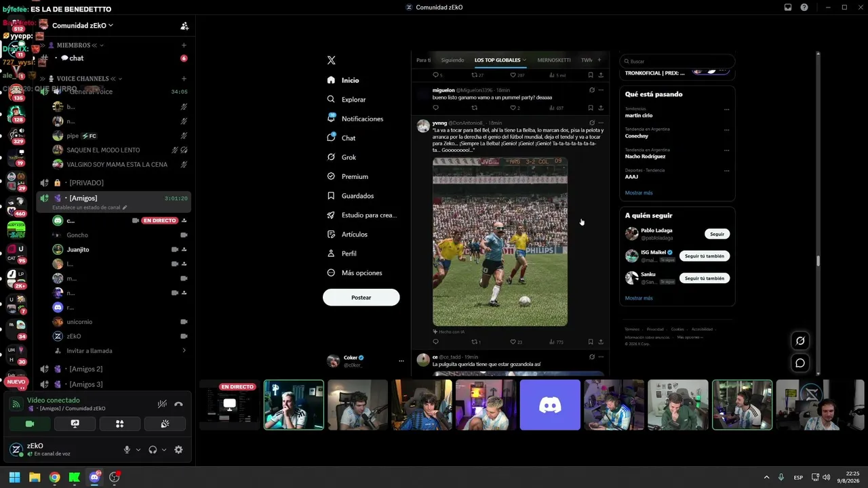Screen dimensions: 868x488
Task: Share miguelon's post in the stream
Action: point(601,108)
